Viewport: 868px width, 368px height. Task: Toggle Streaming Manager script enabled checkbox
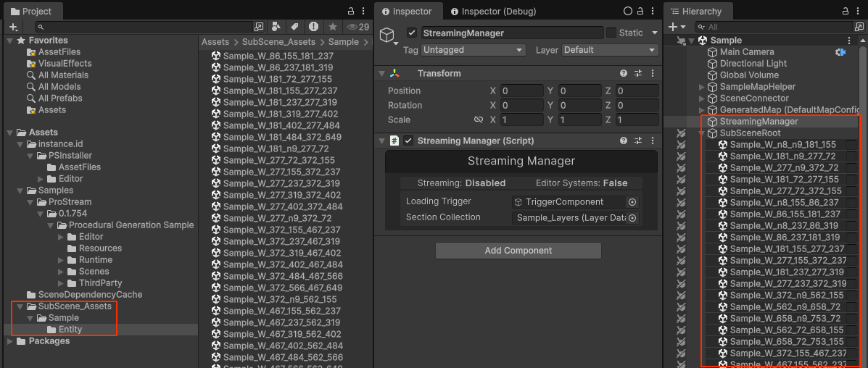pyautogui.click(x=408, y=141)
